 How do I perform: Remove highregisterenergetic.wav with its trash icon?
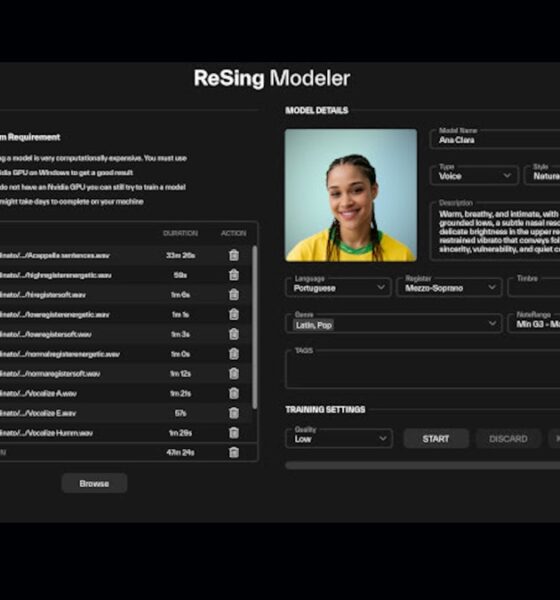click(233, 275)
